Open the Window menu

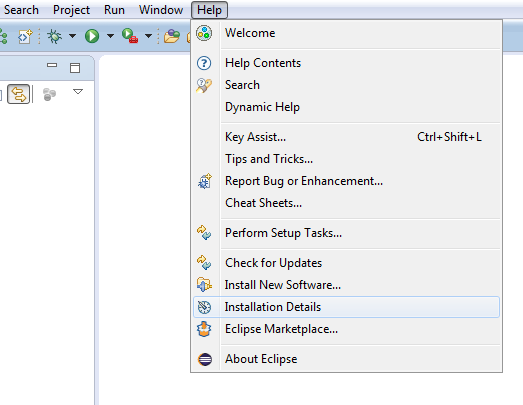click(x=161, y=10)
